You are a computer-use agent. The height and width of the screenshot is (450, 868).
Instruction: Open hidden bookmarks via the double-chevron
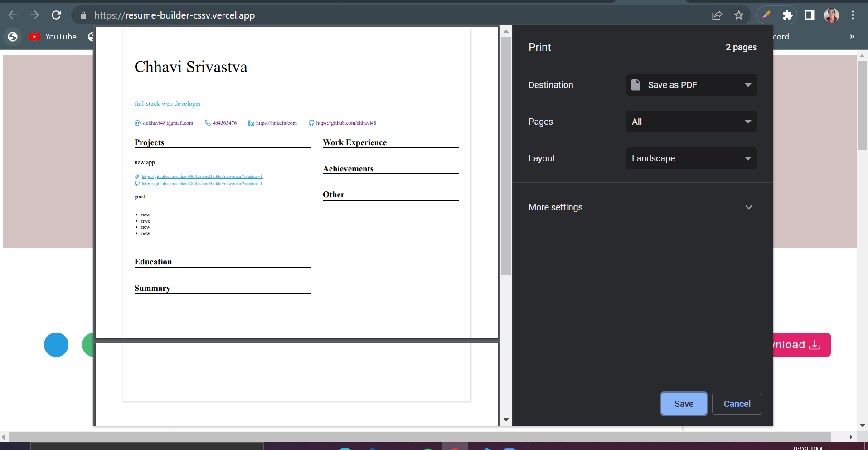pos(852,37)
